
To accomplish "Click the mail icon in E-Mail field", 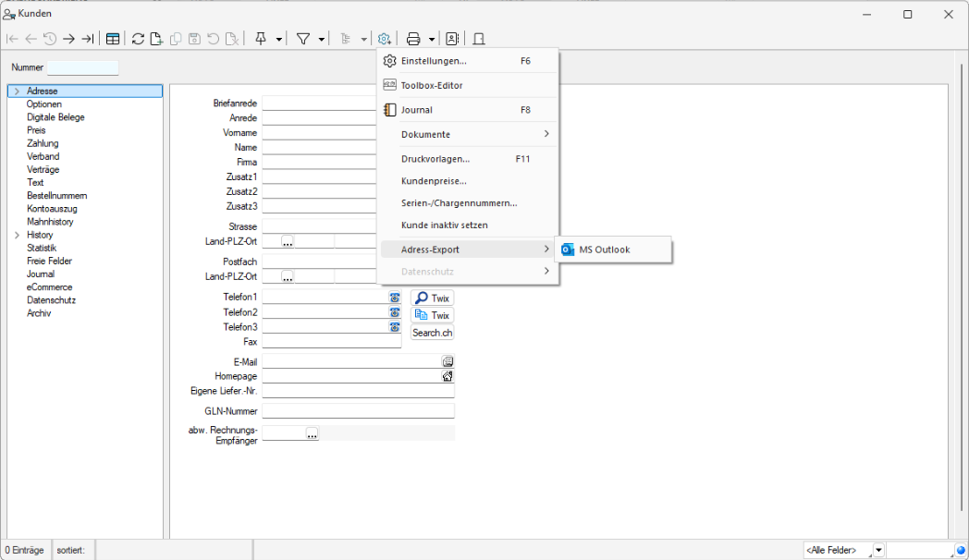I will pos(448,361).
